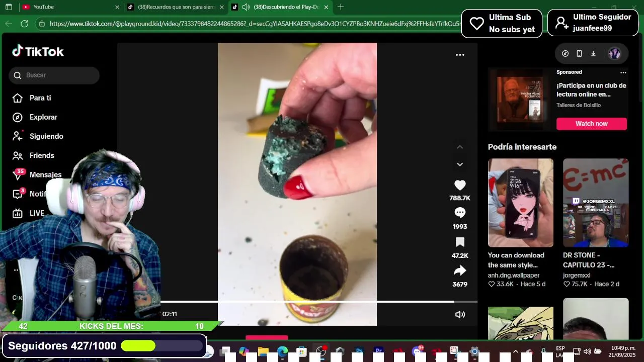The height and width of the screenshot is (362, 644).
Task: Click the Buscar search field
Action: point(54,75)
